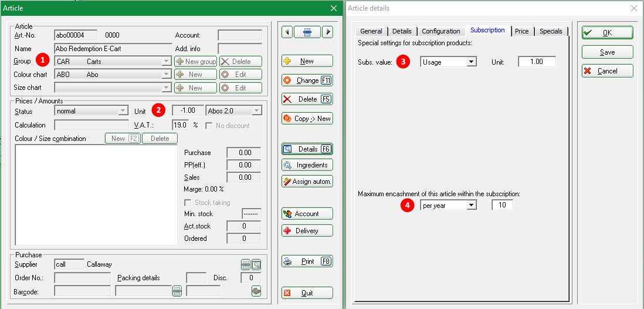This screenshot has width=644, height=309.
Task: Create new colour chart with New
Action: click(195, 75)
